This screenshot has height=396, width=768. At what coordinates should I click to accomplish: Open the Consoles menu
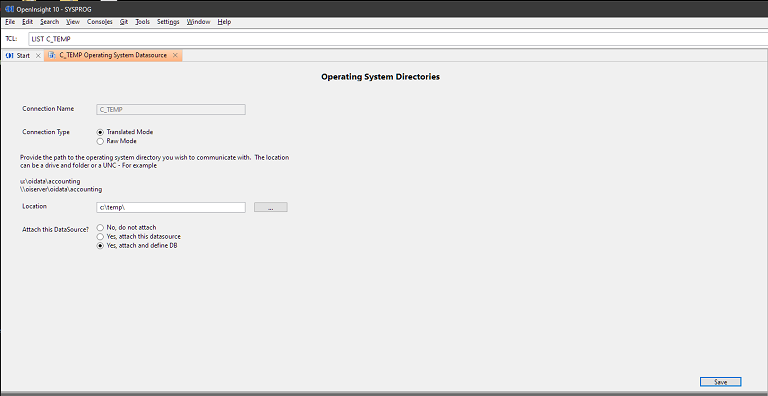pyautogui.click(x=99, y=22)
